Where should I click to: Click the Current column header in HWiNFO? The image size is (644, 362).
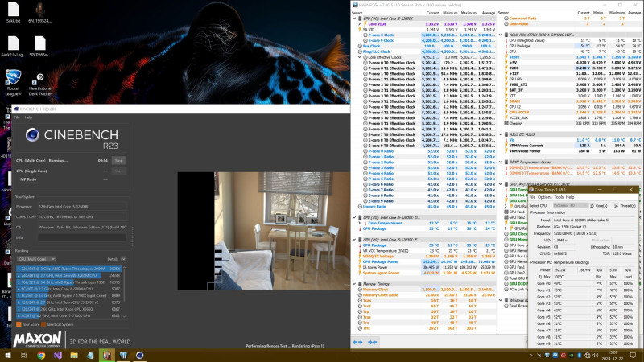click(432, 13)
